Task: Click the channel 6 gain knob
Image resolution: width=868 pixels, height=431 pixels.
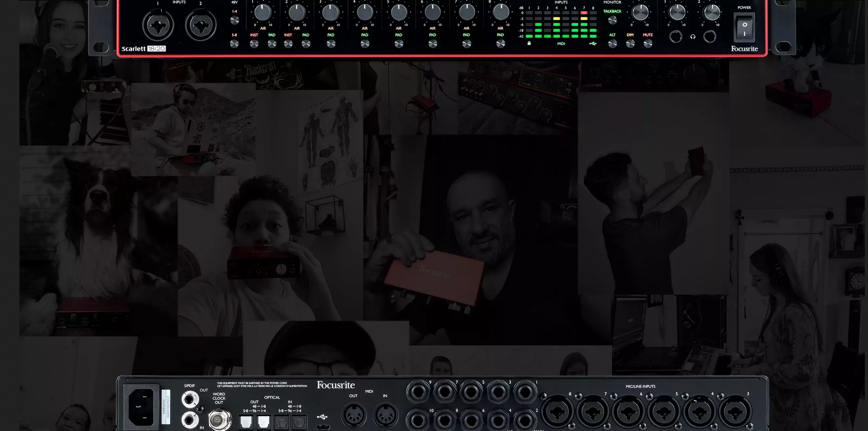Action: point(432,12)
